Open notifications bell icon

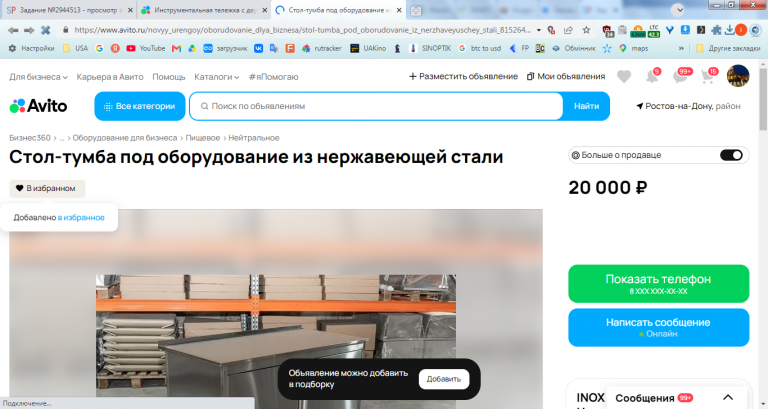coord(652,76)
